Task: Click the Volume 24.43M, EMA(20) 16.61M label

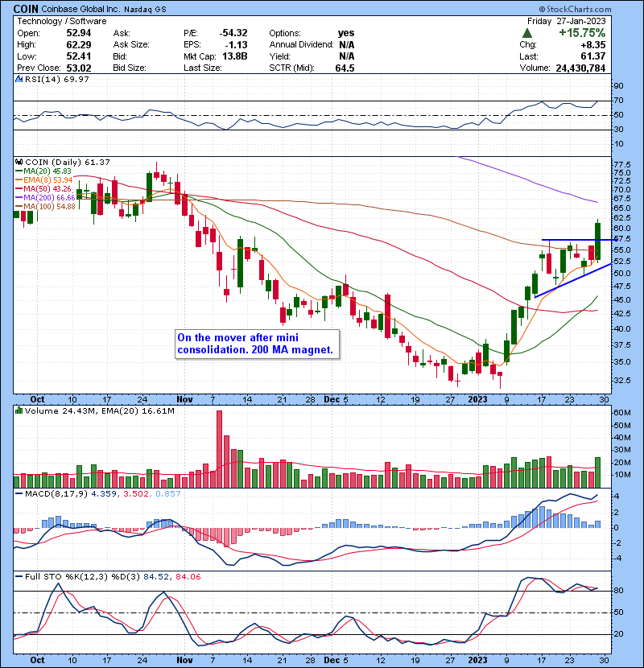Action: pyautogui.click(x=99, y=410)
